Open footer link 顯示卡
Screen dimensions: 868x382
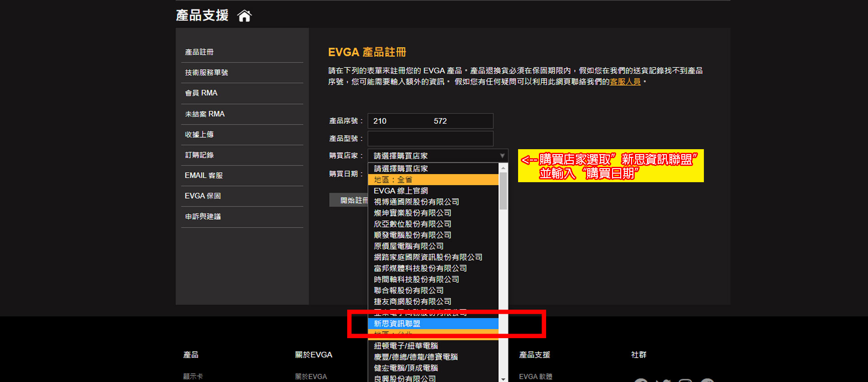[x=193, y=376]
